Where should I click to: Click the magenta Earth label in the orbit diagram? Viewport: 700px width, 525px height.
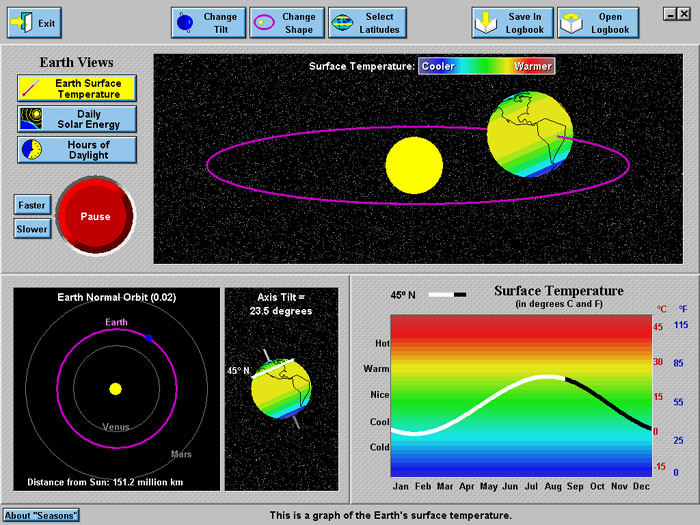[117, 322]
